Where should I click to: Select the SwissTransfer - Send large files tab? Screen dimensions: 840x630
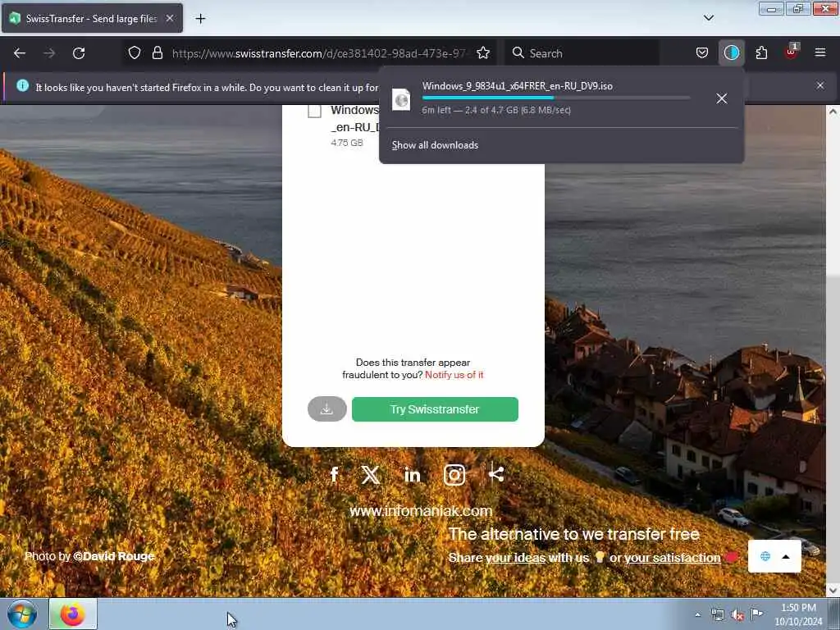pyautogui.click(x=92, y=18)
